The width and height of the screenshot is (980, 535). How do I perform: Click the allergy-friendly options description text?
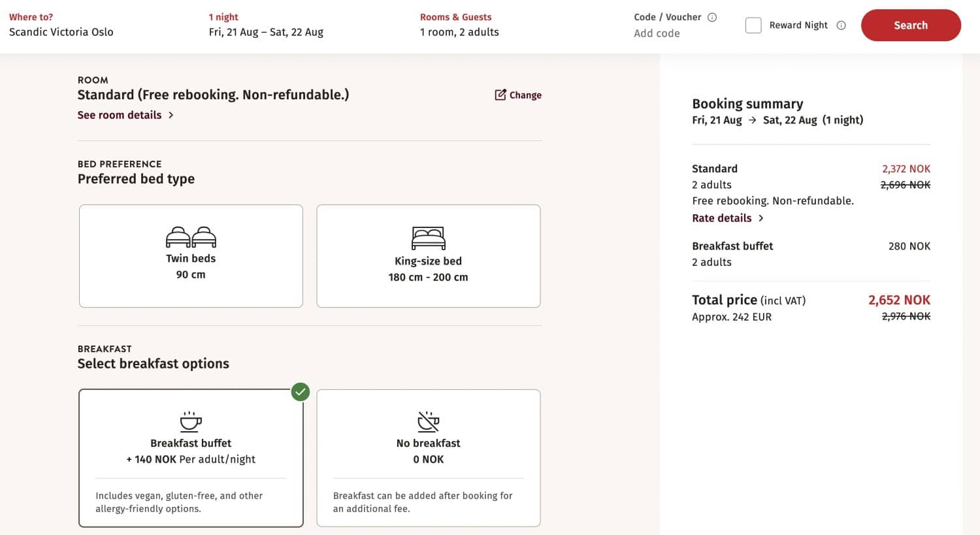179,502
